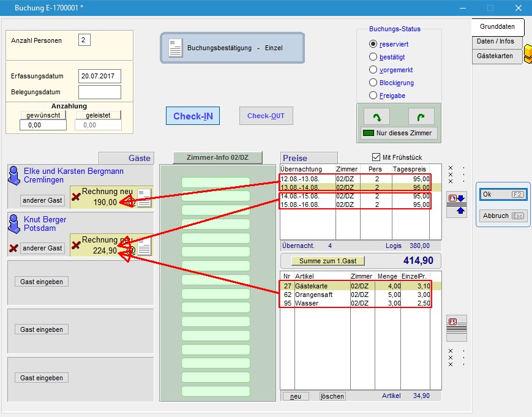Click the left green curved arrow button
The height and width of the screenshot is (417, 532).
(377, 116)
